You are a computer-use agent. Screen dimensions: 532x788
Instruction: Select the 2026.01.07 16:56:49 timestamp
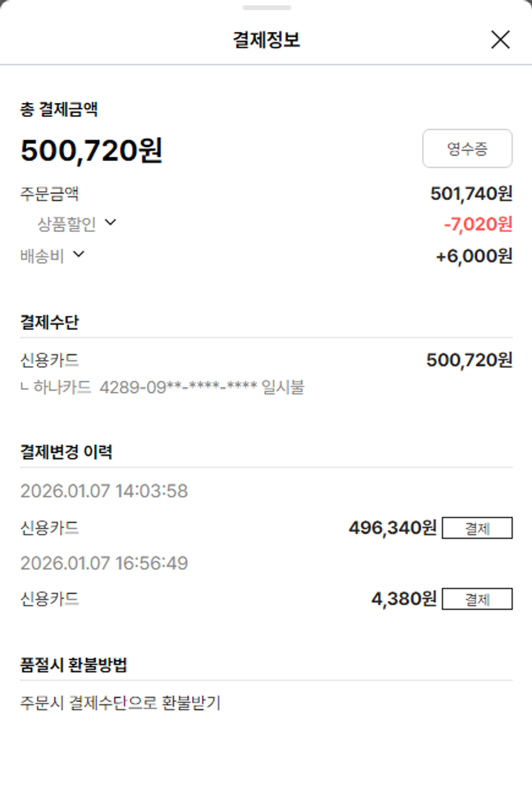(x=104, y=563)
